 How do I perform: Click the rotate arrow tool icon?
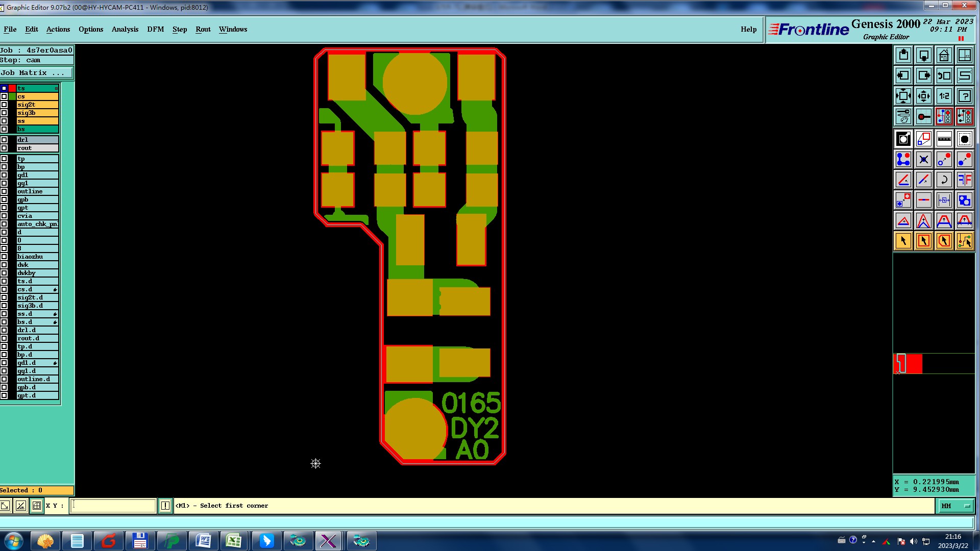coord(944,180)
